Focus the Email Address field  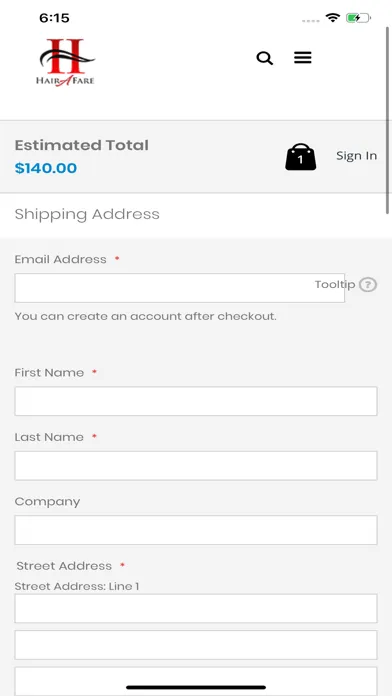coord(179,288)
